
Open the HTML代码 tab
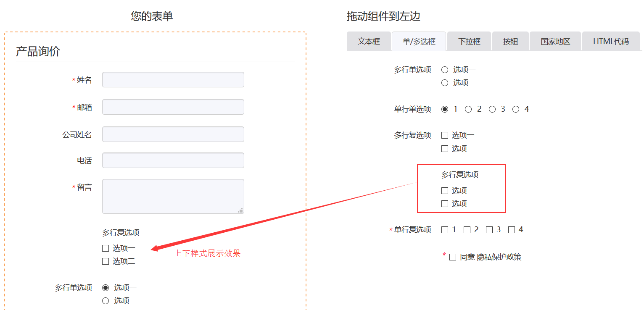pos(610,41)
